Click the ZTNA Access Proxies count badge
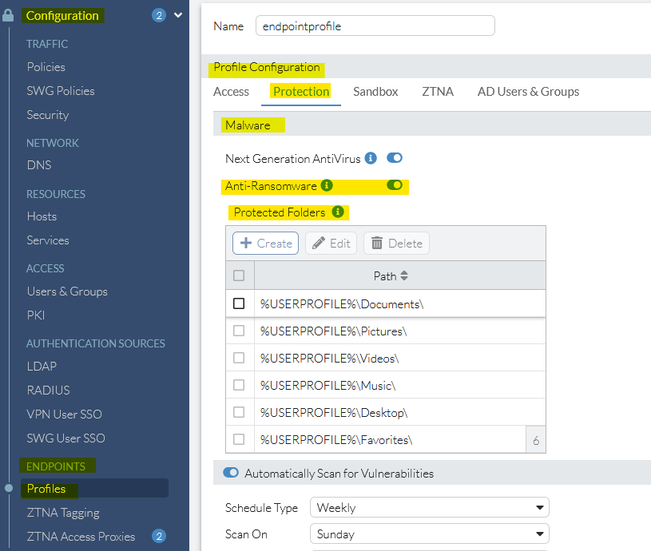This screenshot has width=651, height=551. coord(158,537)
